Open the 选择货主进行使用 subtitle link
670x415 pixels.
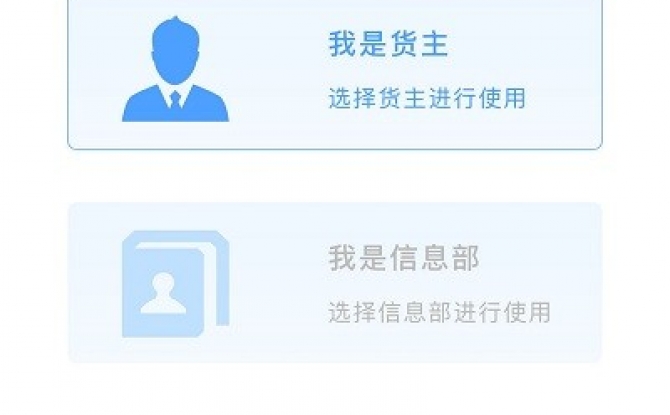pyautogui.click(x=427, y=98)
